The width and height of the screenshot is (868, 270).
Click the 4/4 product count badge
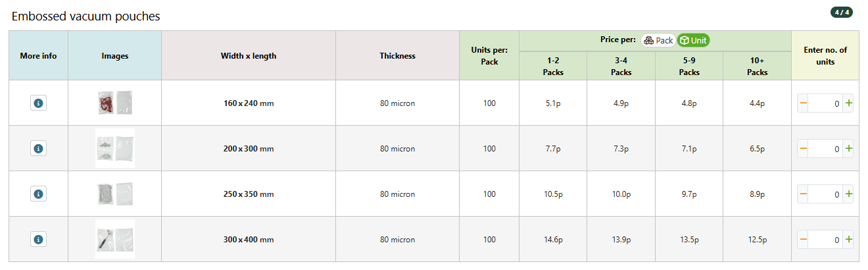coord(842,12)
